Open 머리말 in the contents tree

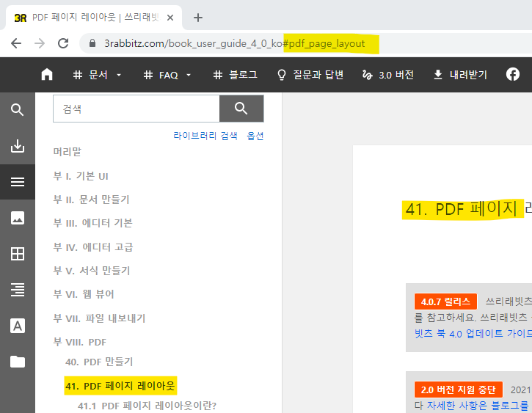[68, 152]
